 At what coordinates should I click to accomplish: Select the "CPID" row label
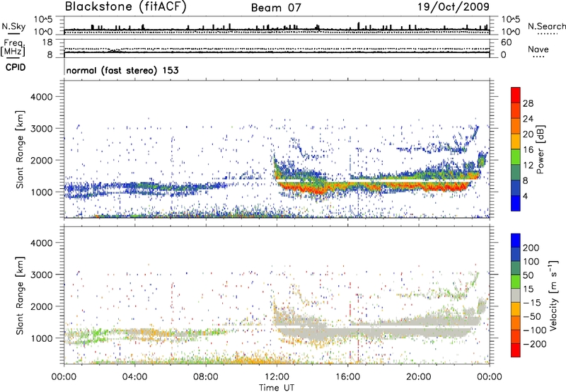(16, 67)
